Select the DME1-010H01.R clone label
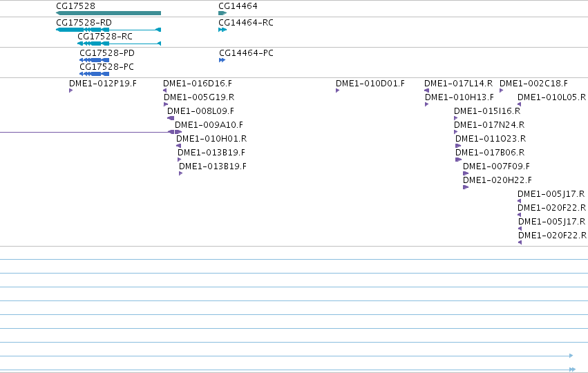588x373 pixels. click(211, 139)
